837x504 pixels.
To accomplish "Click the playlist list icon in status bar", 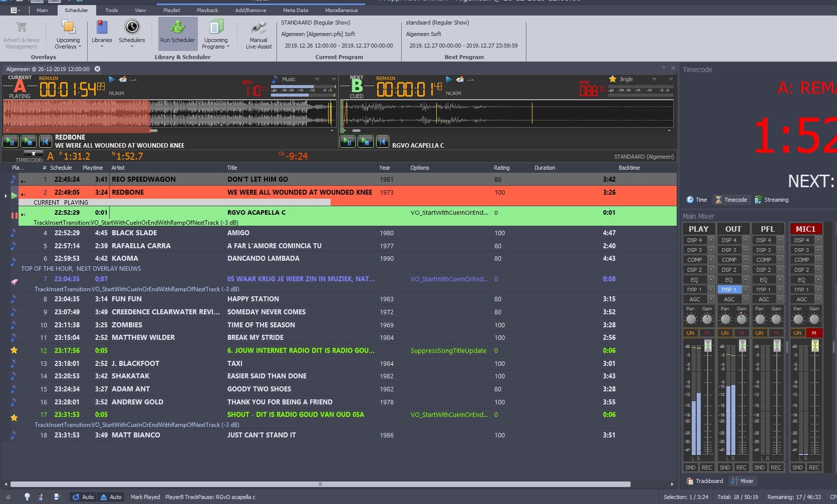I will (57, 497).
